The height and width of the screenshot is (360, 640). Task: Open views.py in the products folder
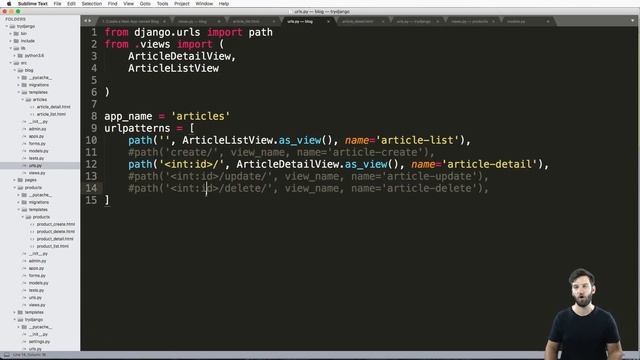click(37, 305)
